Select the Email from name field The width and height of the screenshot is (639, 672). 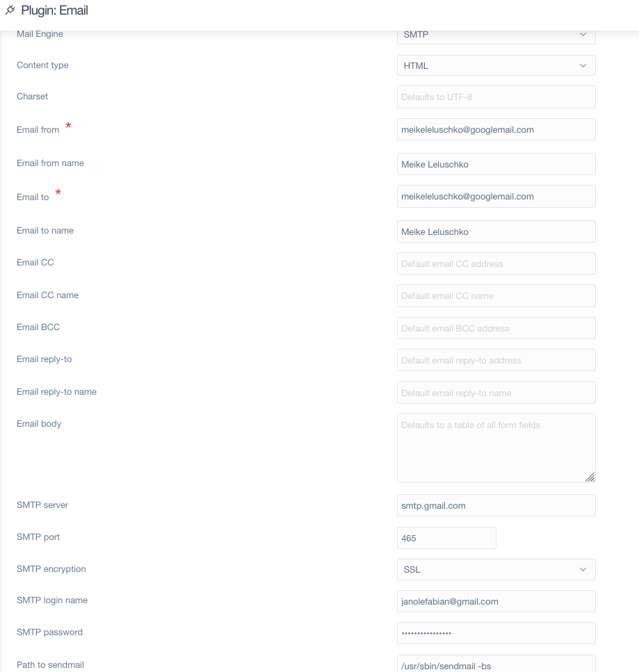pyautogui.click(x=496, y=164)
